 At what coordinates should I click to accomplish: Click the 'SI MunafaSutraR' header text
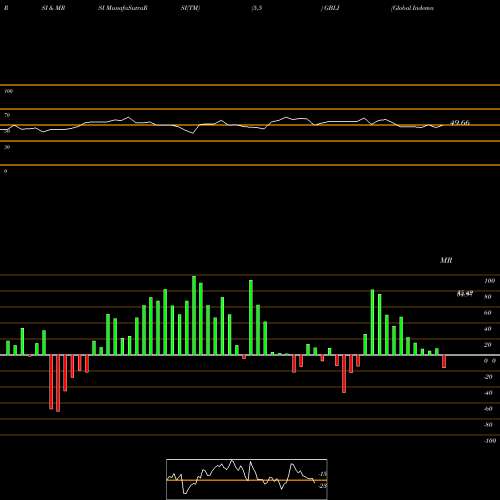point(123,8)
